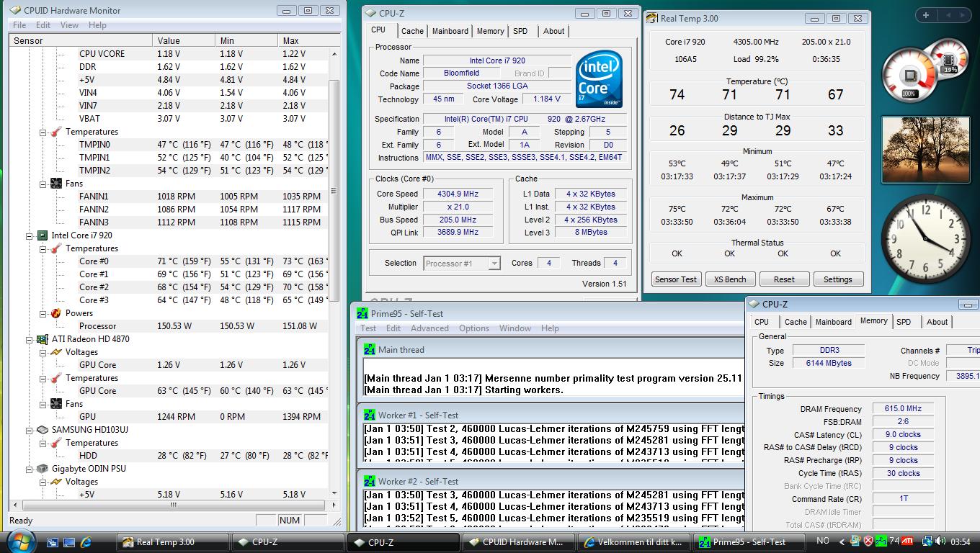Screen dimensions: 980x553
Task: Open the Advanced menu in Prime95
Action: click(429, 328)
